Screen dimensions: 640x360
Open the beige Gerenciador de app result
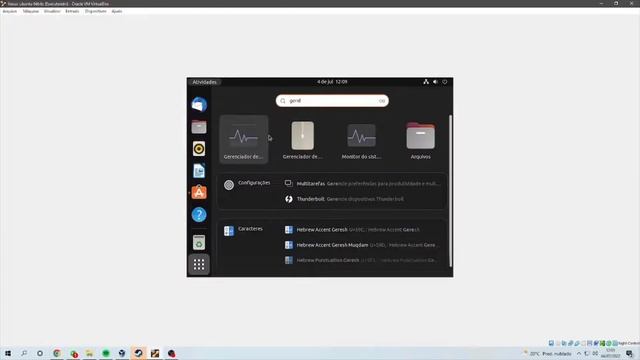pos(303,140)
